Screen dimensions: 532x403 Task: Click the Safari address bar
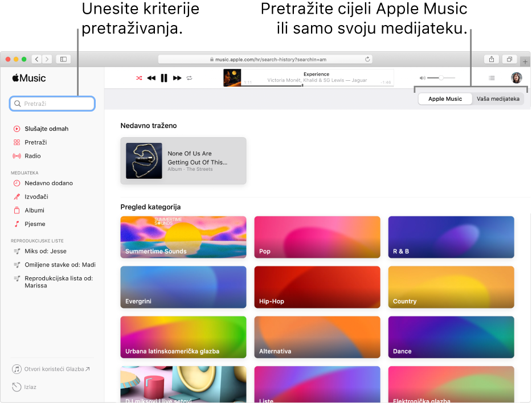(265, 59)
